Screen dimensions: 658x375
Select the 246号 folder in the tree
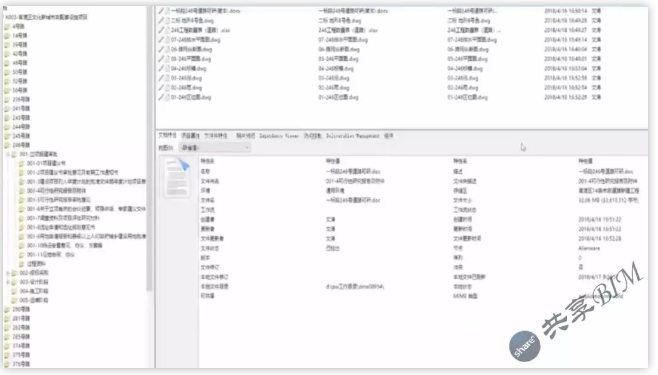(21, 145)
